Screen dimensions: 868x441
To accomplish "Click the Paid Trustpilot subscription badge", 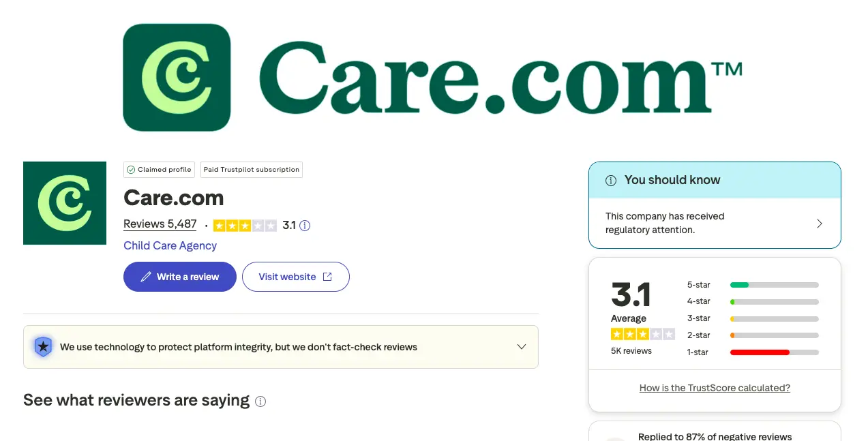I will click(x=251, y=169).
